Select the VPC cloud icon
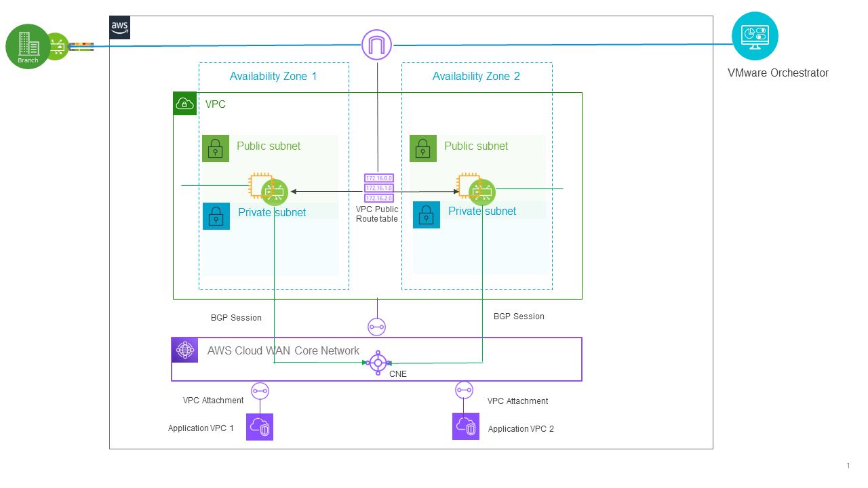This screenshot has height=488, width=868. coord(184,103)
